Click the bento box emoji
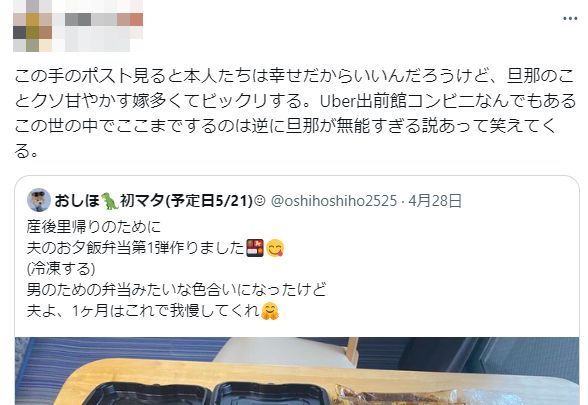The height and width of the screenshot is (405, 588). 255,248
